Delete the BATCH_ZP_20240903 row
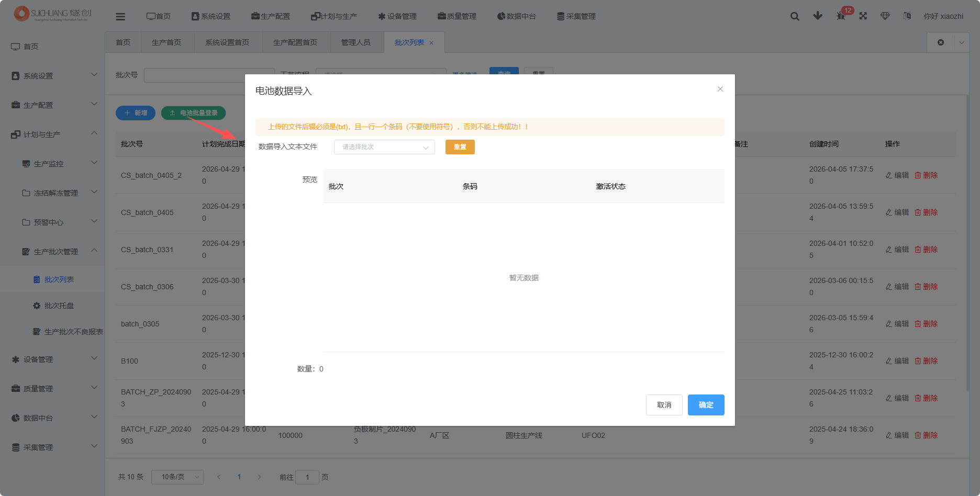 coord(926,398)
